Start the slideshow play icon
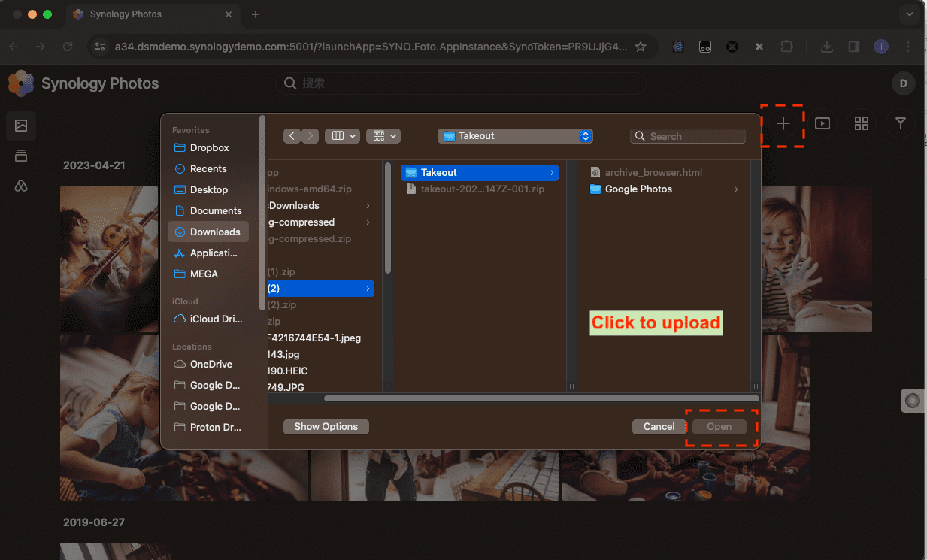Viewport: 927px width, 560px height. [x=822, y=124]
